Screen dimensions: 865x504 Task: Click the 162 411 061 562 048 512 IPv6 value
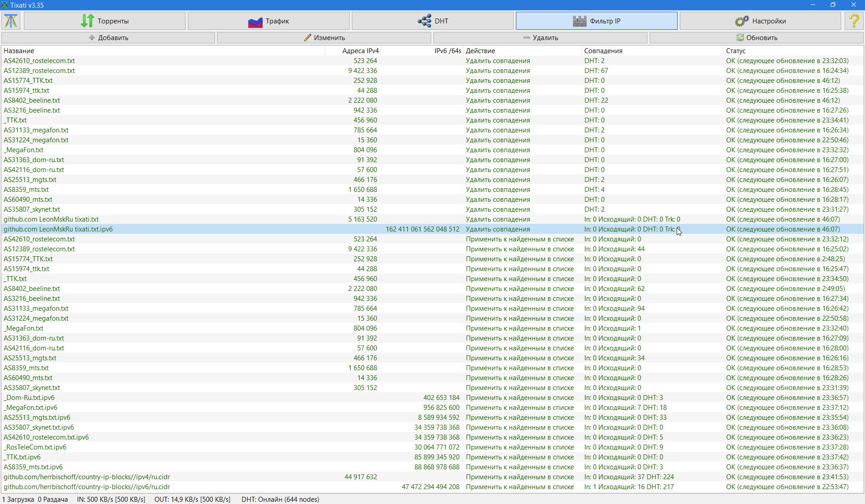pos(423,229)
